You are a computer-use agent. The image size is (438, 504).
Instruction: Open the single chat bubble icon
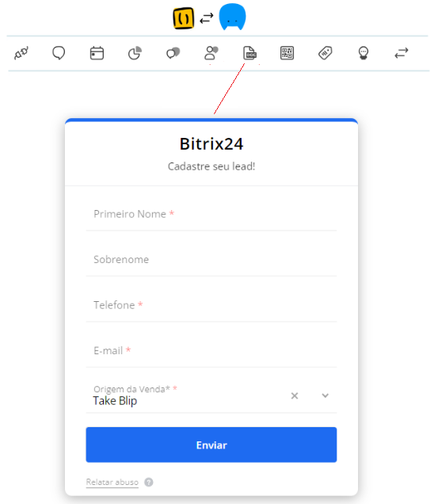(x=59, y=53)
